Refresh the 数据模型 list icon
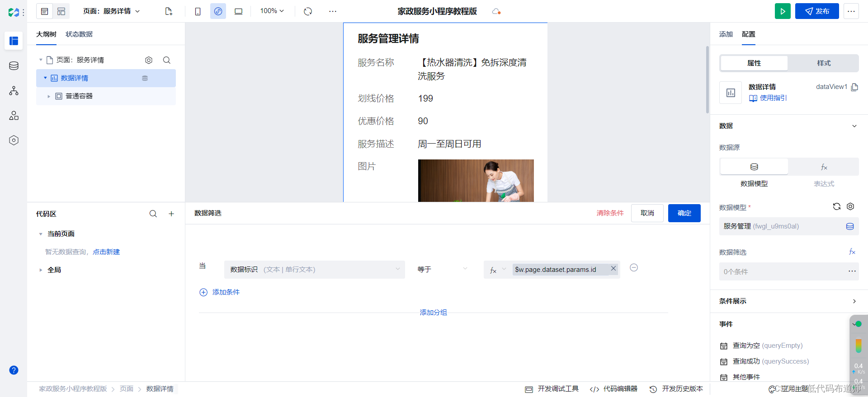The width and height of the screenshot is (868, 397). [x=837, y=206]
